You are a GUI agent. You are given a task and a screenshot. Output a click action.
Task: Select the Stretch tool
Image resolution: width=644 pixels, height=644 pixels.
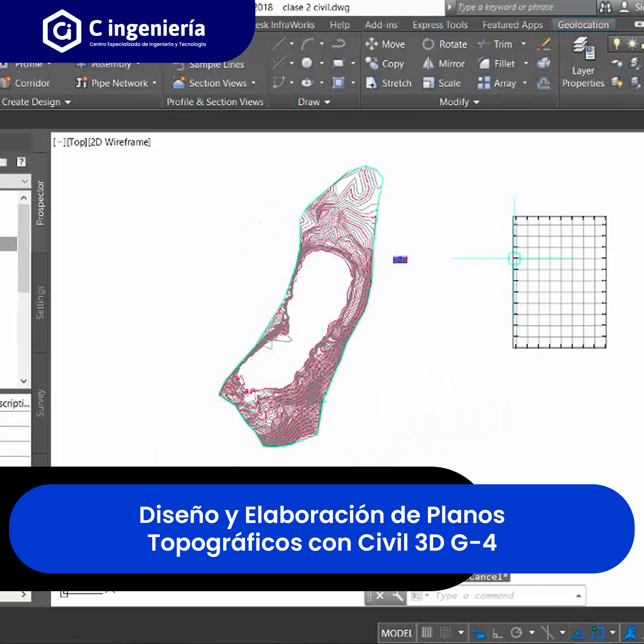388,83
